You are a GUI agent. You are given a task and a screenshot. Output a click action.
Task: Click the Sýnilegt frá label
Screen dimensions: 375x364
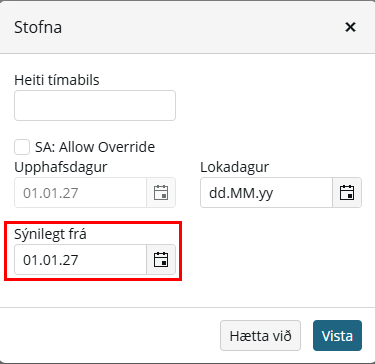point(50,234)
